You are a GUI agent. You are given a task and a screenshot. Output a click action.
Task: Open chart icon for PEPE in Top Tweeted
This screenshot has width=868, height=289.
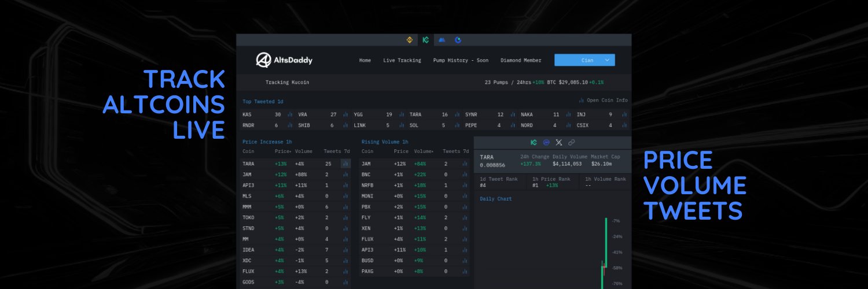click(x=512, y=125)
